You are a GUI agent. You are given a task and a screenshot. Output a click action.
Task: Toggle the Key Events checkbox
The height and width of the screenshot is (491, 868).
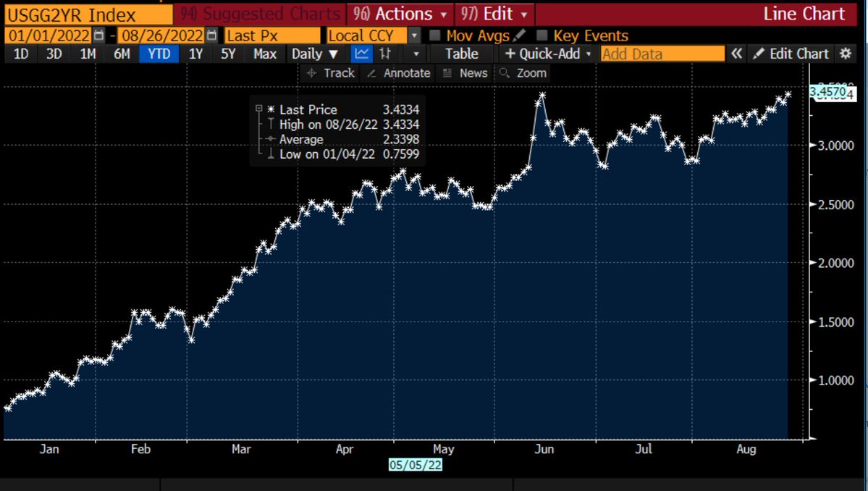coord(542,35)
